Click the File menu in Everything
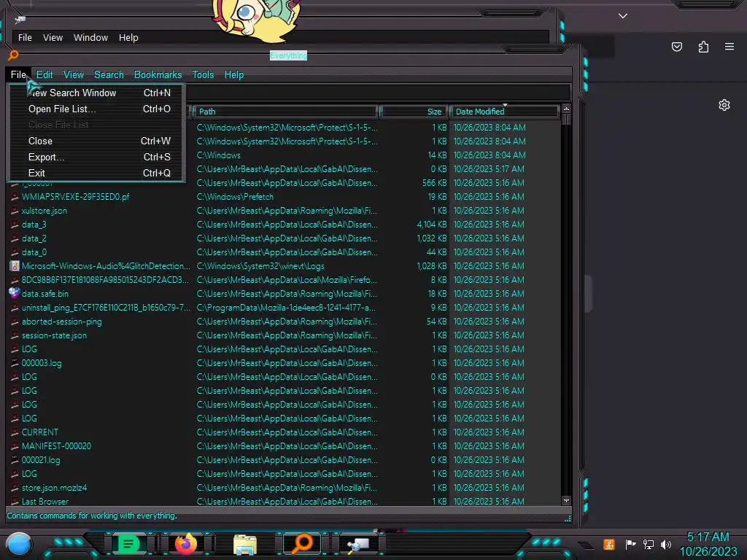This screenshot has height=560, width=747. (x=18, y=75)
